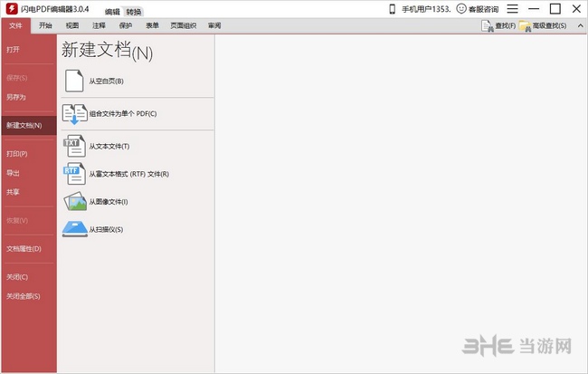Switch to the 开始 tab

(x=45, y=25)
